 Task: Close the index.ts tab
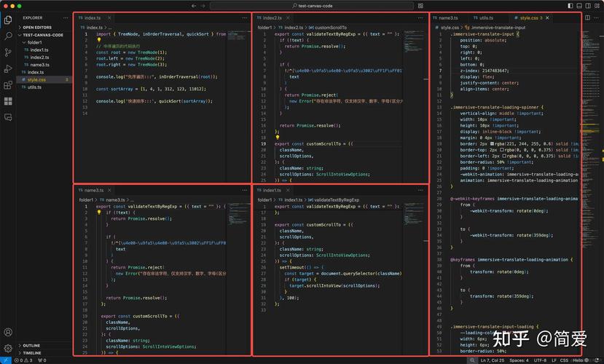[x=109, y=18]
